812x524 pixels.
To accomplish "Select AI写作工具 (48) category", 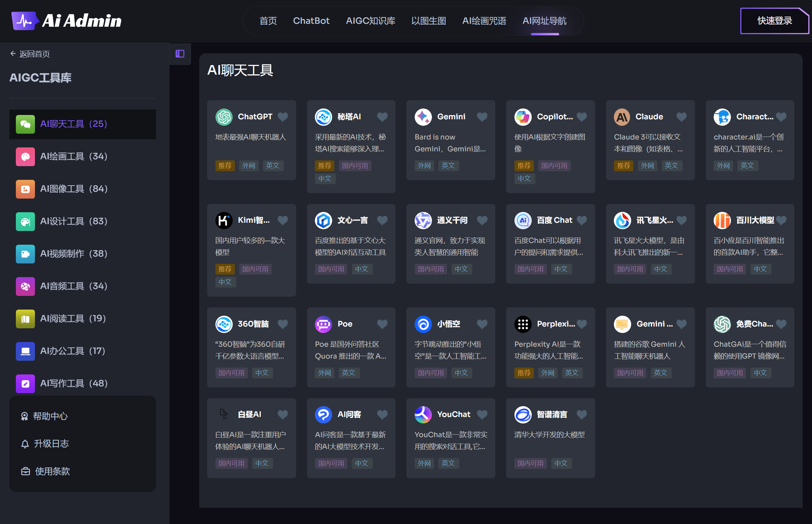I will point(82,383).
